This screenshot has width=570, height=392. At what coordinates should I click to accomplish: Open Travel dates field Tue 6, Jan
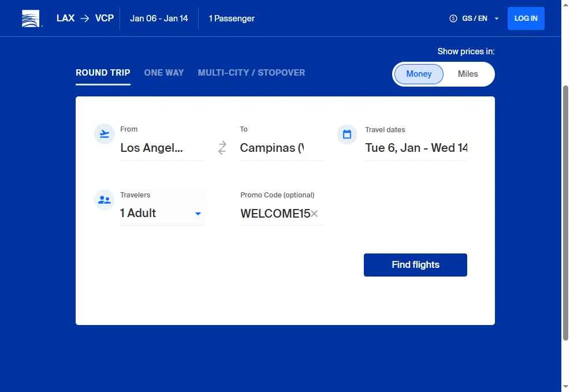click(416, 148)
